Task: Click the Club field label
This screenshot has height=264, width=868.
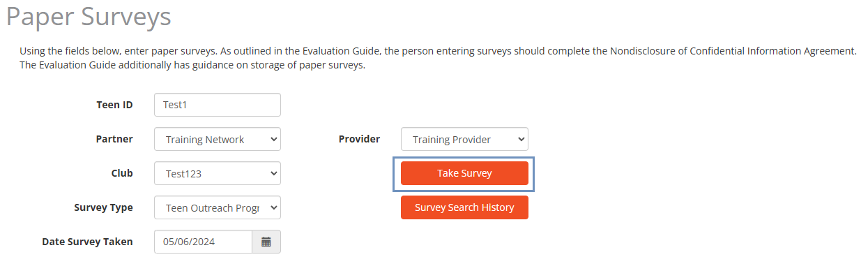Action: 122,173
